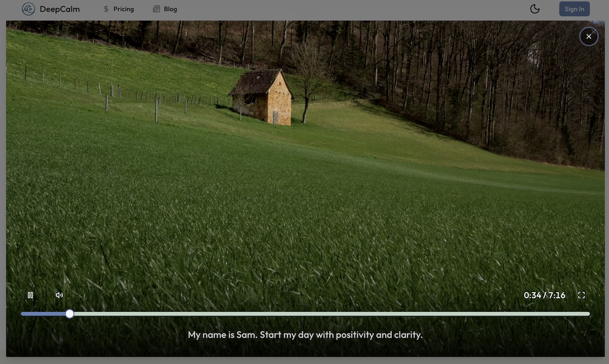This screenshot has width=609, height=364.
Task: Click the subtitle text mentioning Sam
Action: tap(305, 334)
